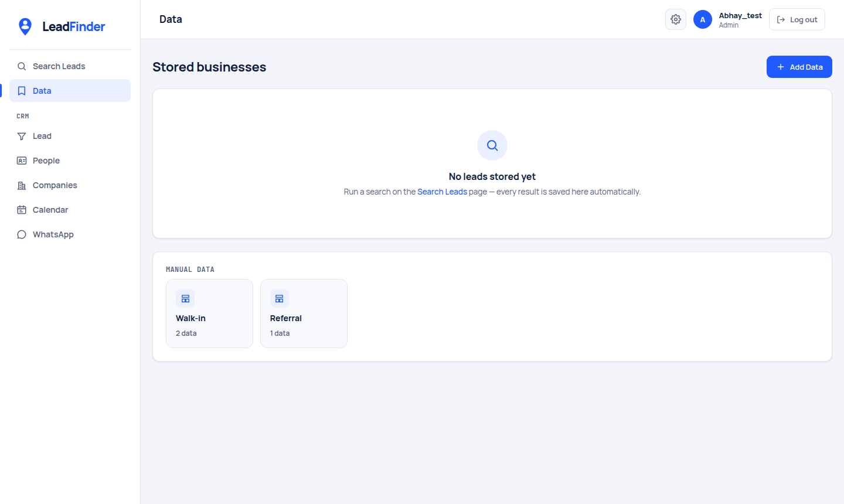Click the CRM section label
This screenshot has width=844, height=504.
(23, 116)
